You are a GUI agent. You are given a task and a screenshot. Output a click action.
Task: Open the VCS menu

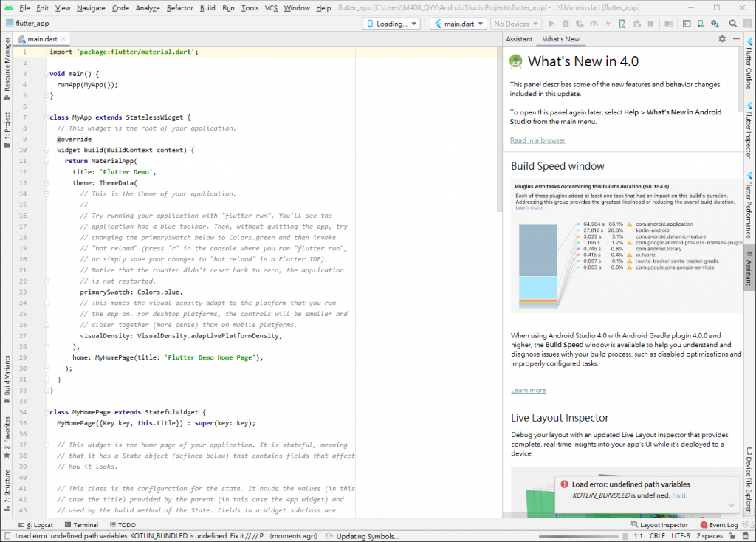tap(272, 7)
